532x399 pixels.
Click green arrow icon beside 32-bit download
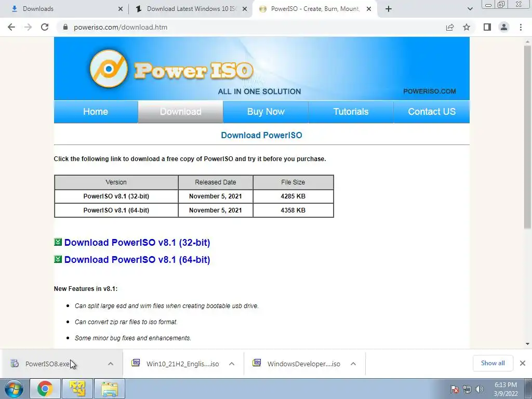[x=58, y=242]
